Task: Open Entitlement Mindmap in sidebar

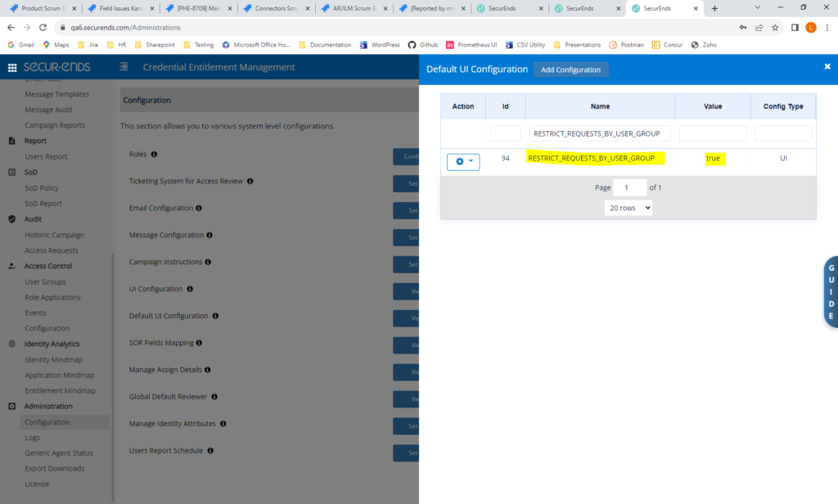Action: [60, 391]
